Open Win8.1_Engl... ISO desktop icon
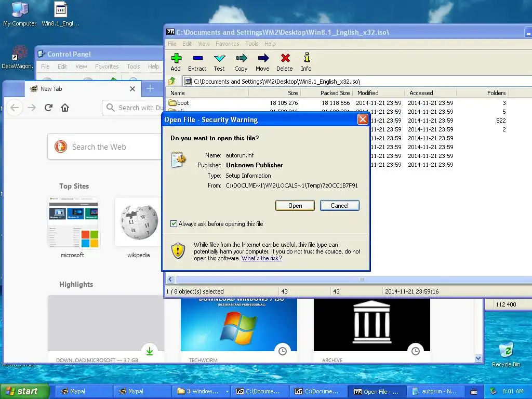Viewport: 532px width, 399px height. point(60,14)
